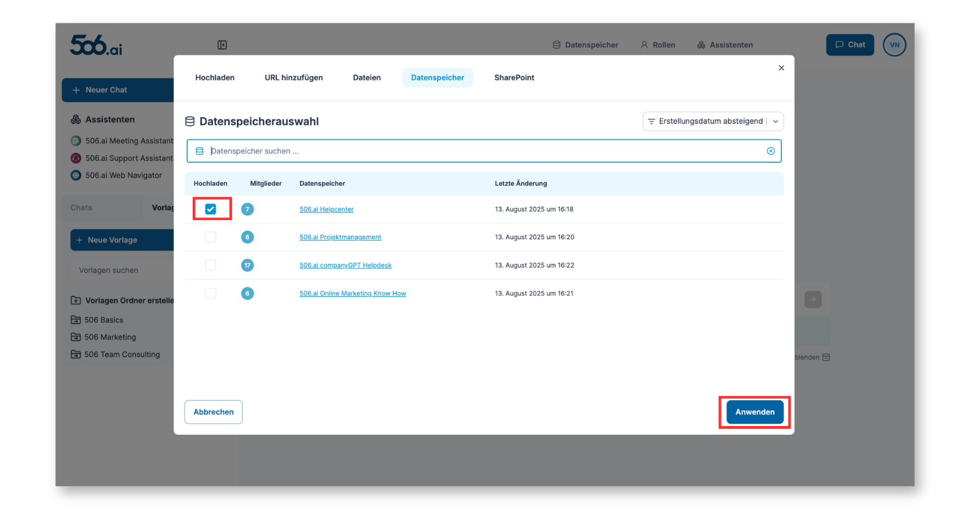The height and width of the screenshot is (523, 980).
Task: Check the 506.ai companyGPT Helpdesk checkbox
Action: pos(211,265)
